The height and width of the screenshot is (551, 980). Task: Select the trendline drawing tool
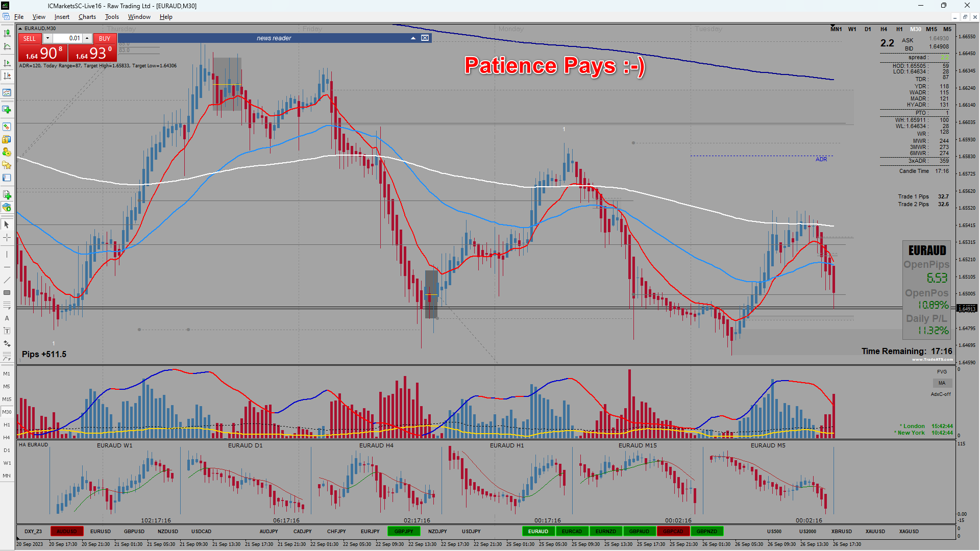pos(7,280)
